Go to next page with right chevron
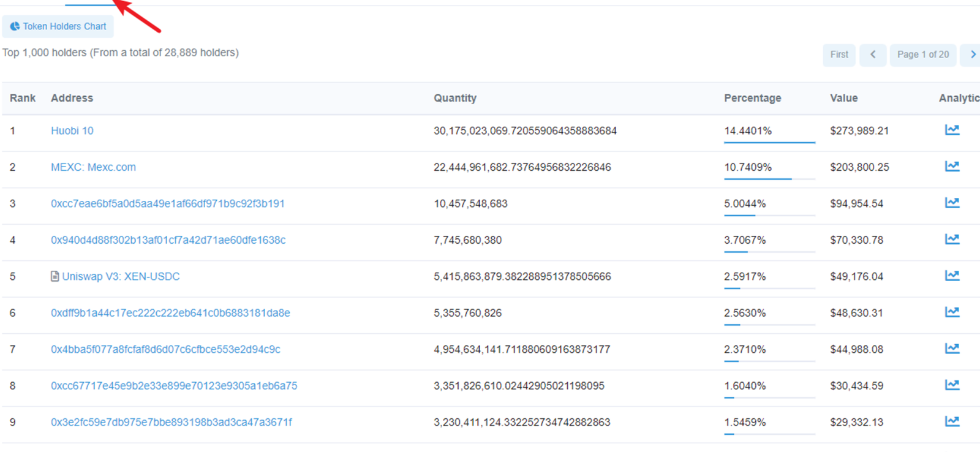Image resolution: width=980 pixels, height=452 pixels. (972, 55)
